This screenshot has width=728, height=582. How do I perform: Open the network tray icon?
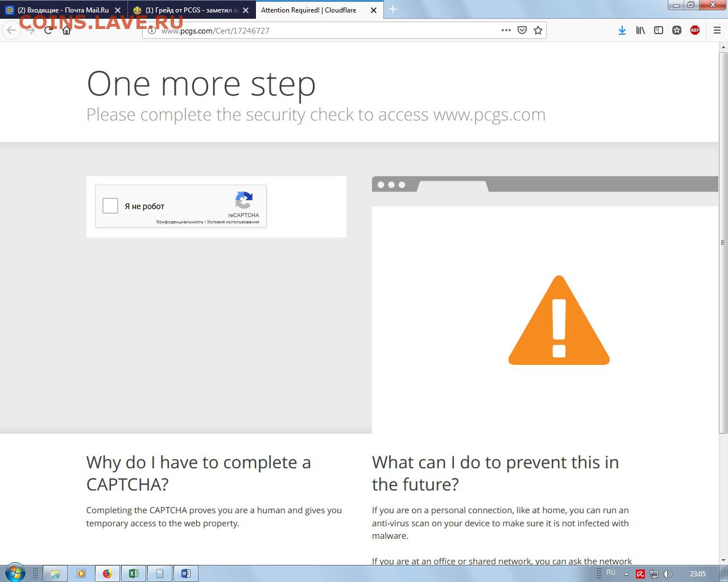coord(654,574)
